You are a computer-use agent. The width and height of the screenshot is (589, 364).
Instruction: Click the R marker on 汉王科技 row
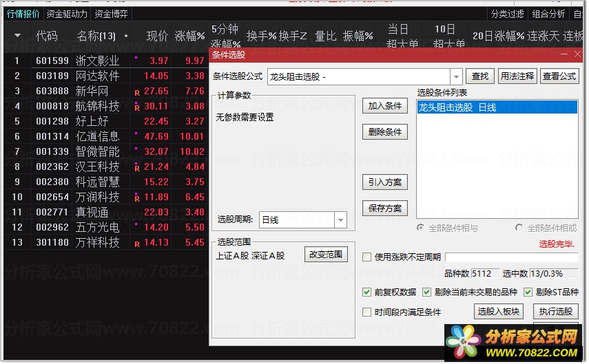137,169
